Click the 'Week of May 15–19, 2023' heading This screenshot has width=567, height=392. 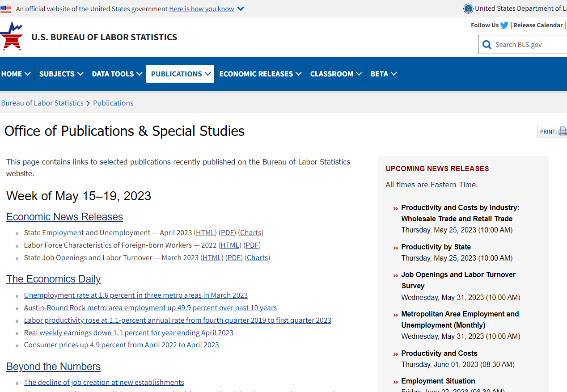tap(79, 196)
